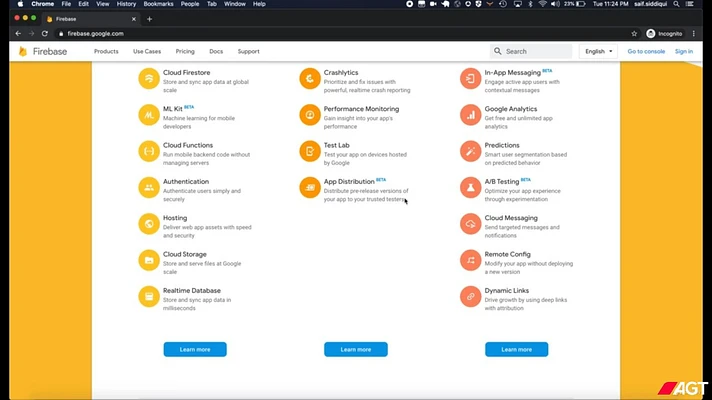Click the Dynamic Links chain icon
The width and height of the screenshot is (712, 400).
click(470, 296)
